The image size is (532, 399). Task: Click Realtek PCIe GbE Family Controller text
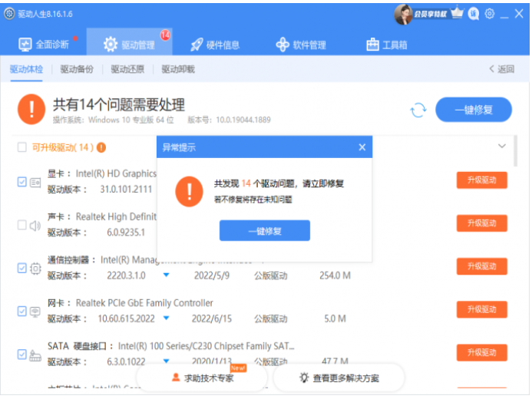click(144, 303)
